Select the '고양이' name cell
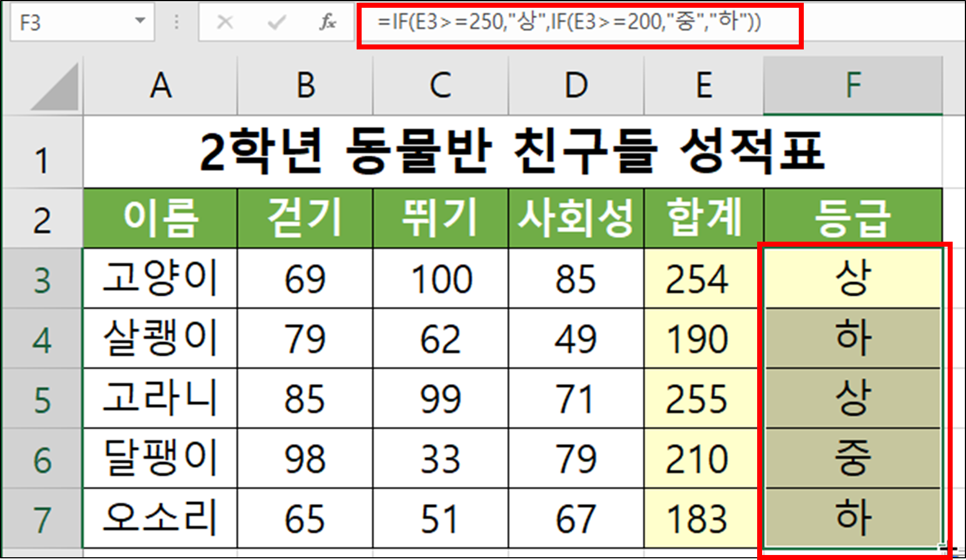Screen dimensions: 966x560 pyautogui.click(x=161, y=278)
